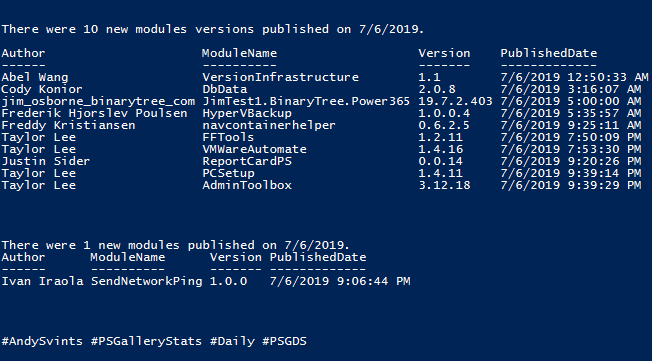Click the PCSetup module name
This screenshot has height=361, width=652.
coord(228,173)
